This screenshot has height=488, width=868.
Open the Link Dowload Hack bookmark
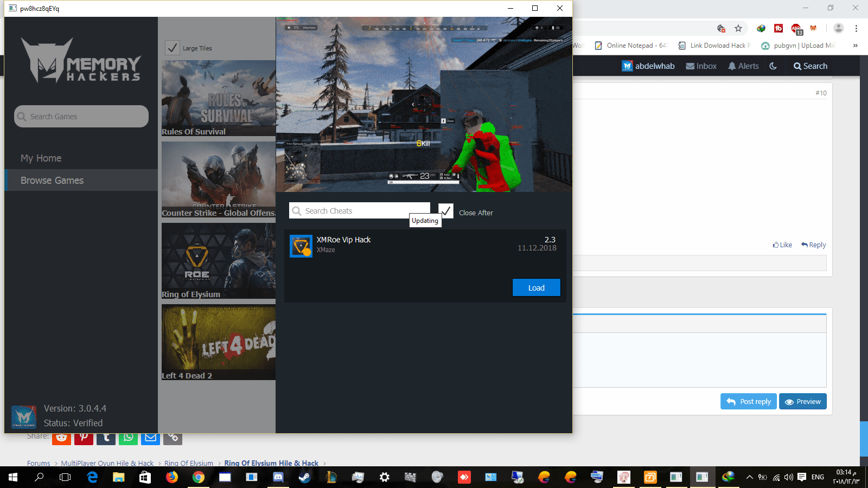pyautogui.click(x=714, y=46)
